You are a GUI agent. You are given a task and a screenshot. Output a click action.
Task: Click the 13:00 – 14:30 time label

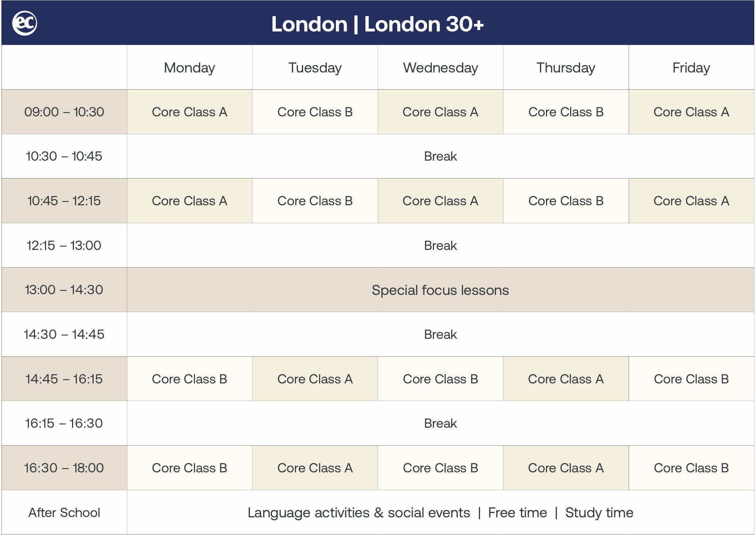coord(64,290)
